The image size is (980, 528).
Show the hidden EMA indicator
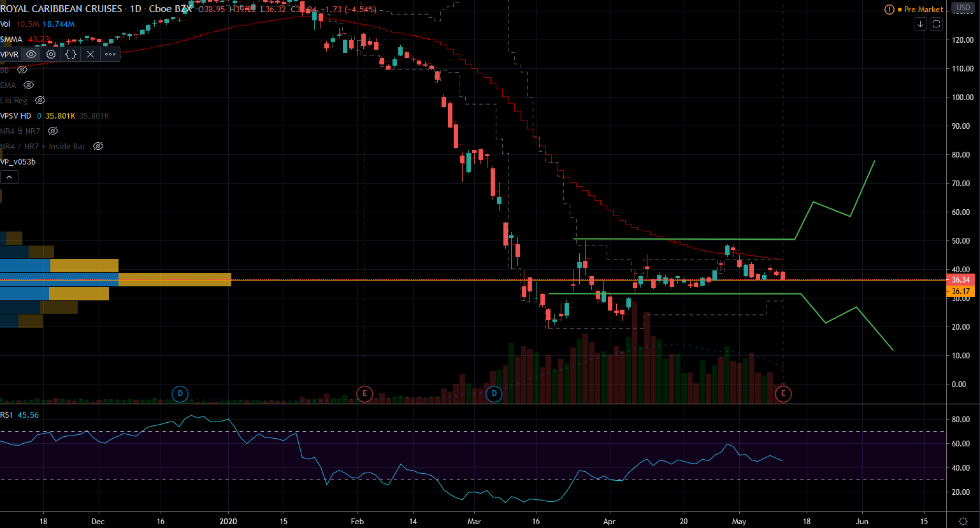(28, 85)
